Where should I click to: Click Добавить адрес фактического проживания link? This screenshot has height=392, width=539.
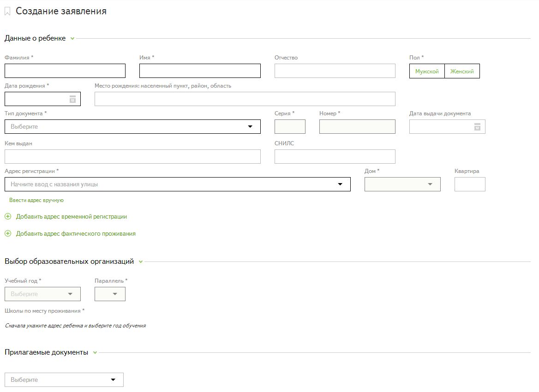76,234
